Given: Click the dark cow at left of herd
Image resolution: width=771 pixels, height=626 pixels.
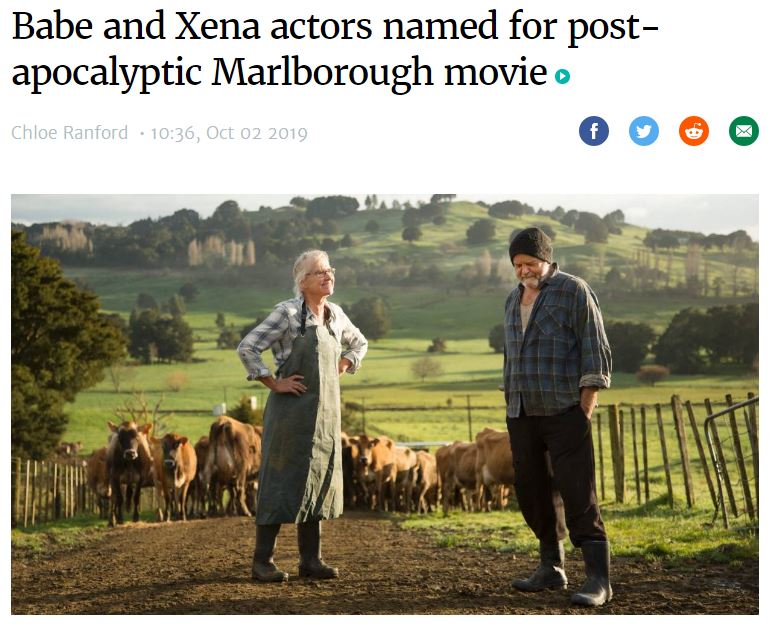Looking at the screenshot, I should click(x=129, y=467).
